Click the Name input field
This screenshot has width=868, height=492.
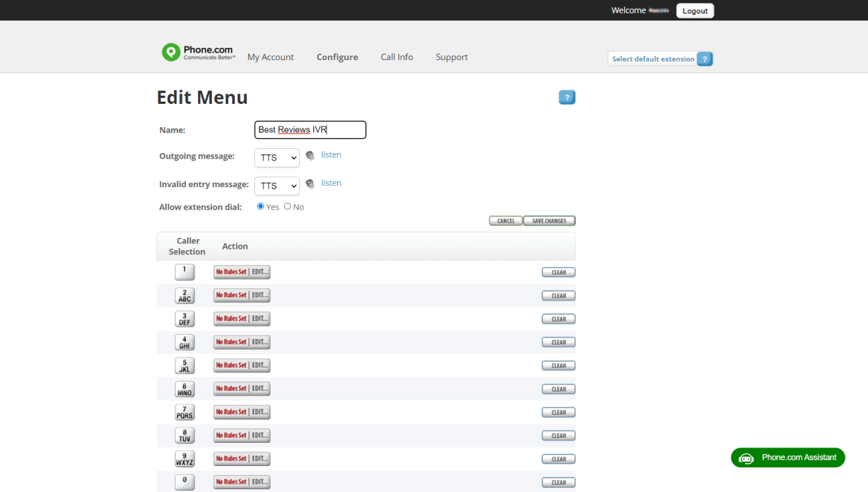point(310,130)
